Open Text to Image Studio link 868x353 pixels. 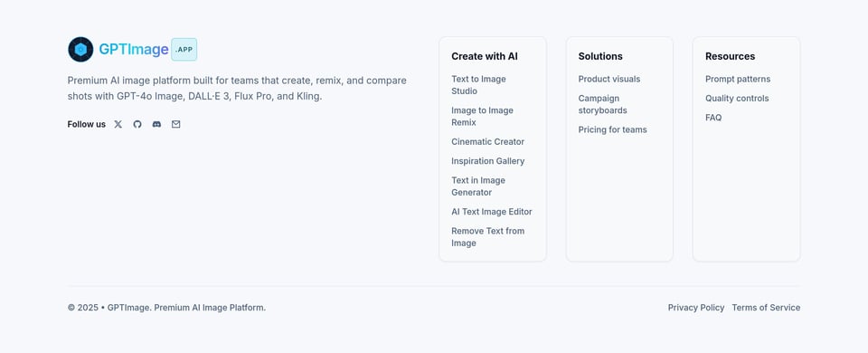point(478,85)
